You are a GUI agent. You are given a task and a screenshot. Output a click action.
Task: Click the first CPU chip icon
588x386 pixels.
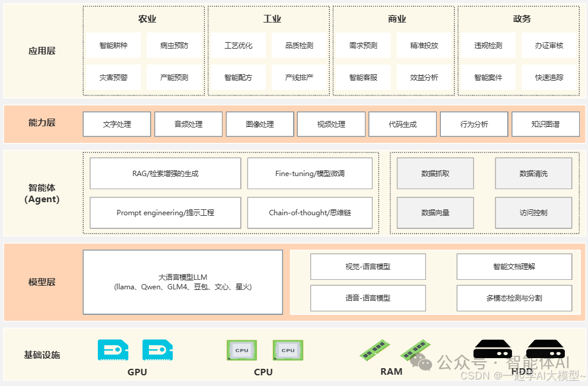[x=241, y=350]
